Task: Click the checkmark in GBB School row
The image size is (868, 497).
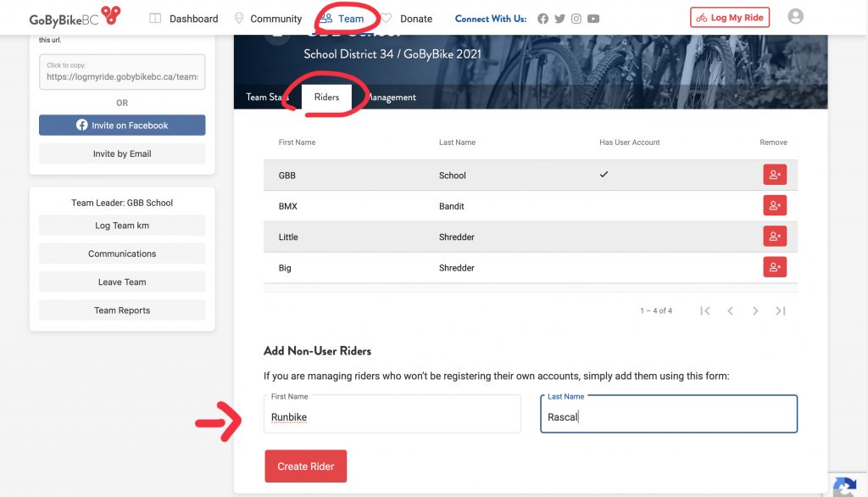Action: click(x=604, y=175)
